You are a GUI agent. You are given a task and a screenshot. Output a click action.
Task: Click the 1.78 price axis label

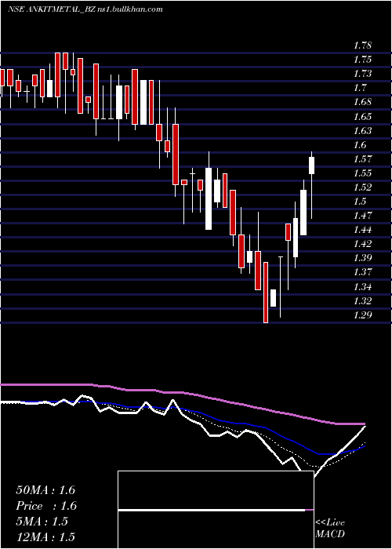click(362, 45)
